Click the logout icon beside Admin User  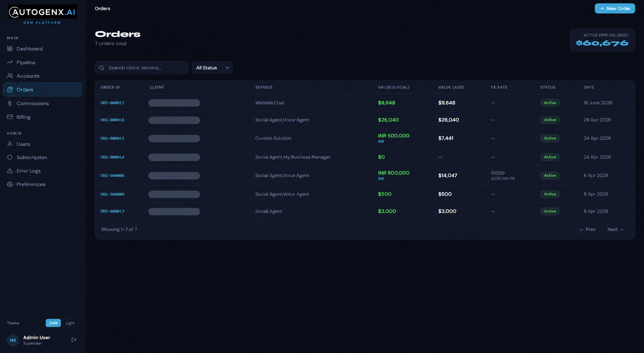(74, 340)
